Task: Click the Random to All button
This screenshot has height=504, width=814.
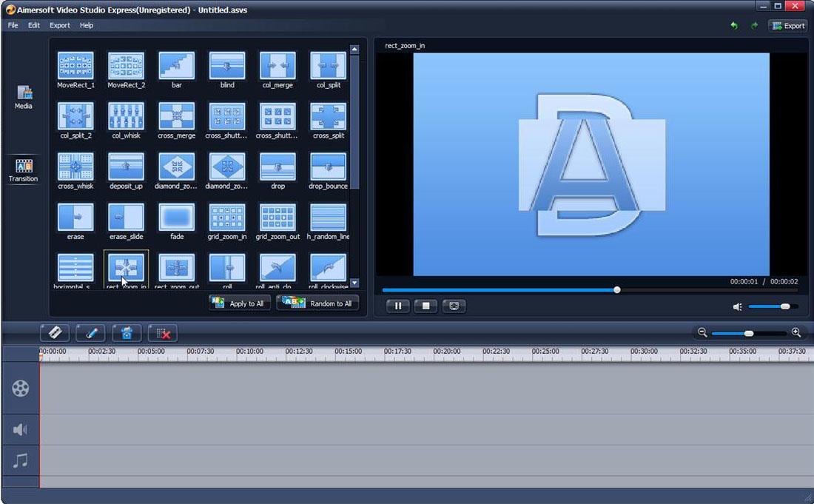Action: [318, 302]
